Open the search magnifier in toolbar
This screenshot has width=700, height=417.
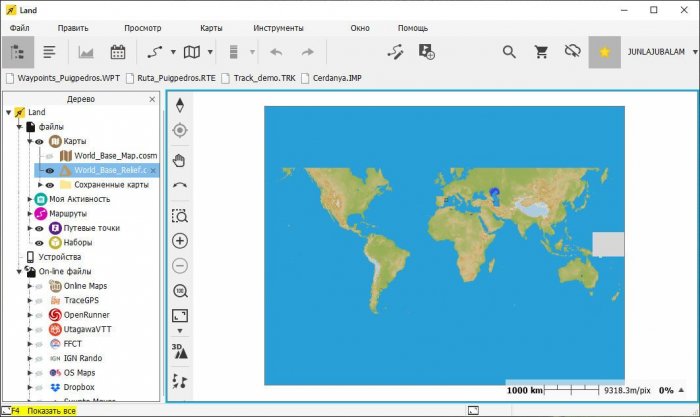coord(509,51)
